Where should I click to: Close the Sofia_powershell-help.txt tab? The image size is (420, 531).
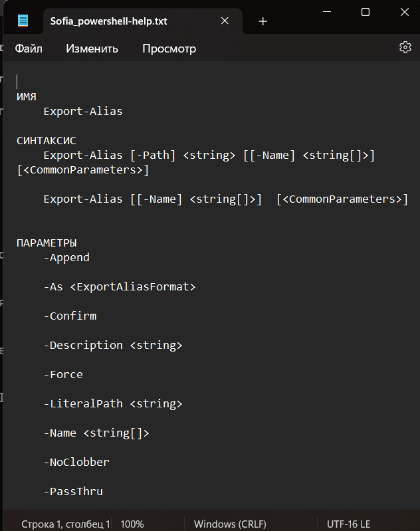[225, 21]
